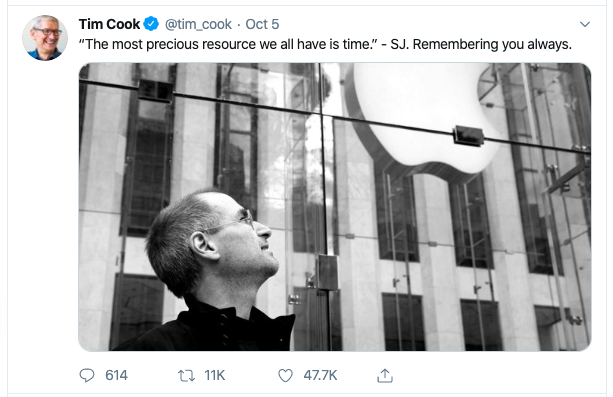
Task: Open the Tim Cook display name link
Action: tap(109, 24)
